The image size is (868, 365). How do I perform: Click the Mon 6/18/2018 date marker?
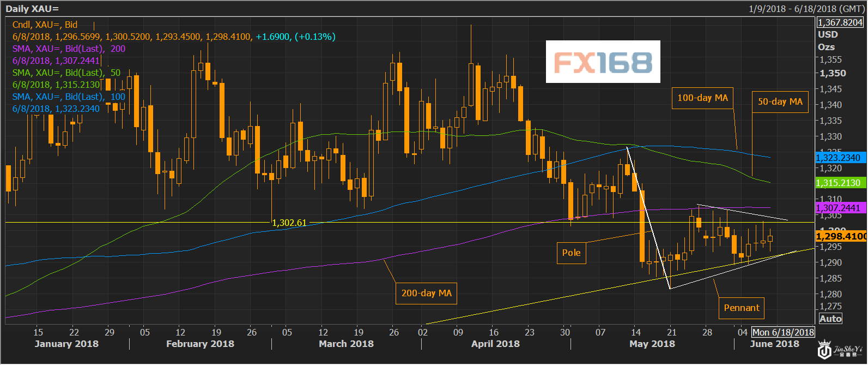coord(782,332)
